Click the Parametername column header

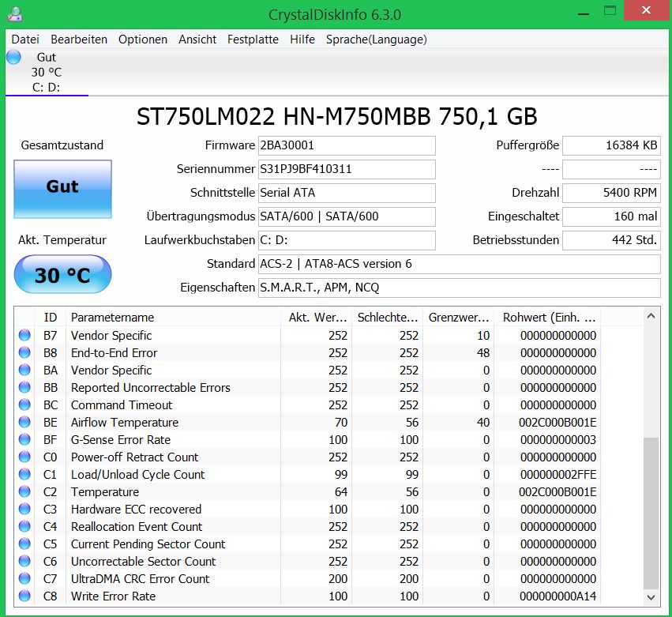click(x=173, y=318)
